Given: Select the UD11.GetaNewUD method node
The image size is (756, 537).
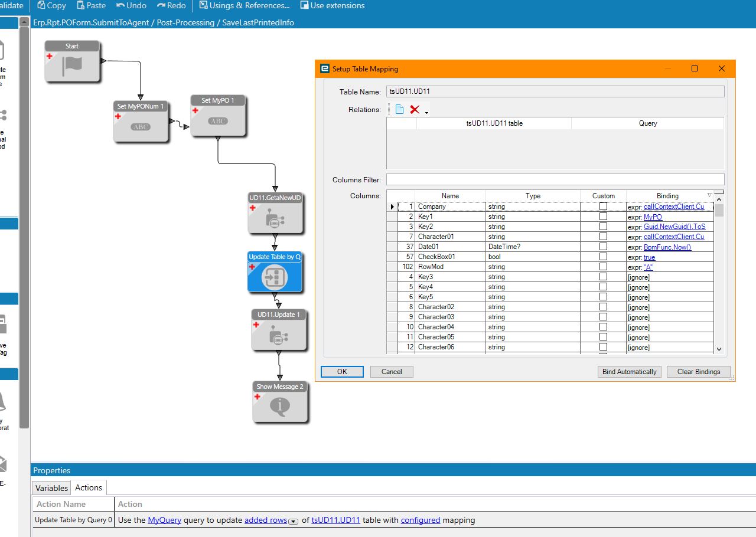Looking at the screenshot, I should tap(275, 220).
